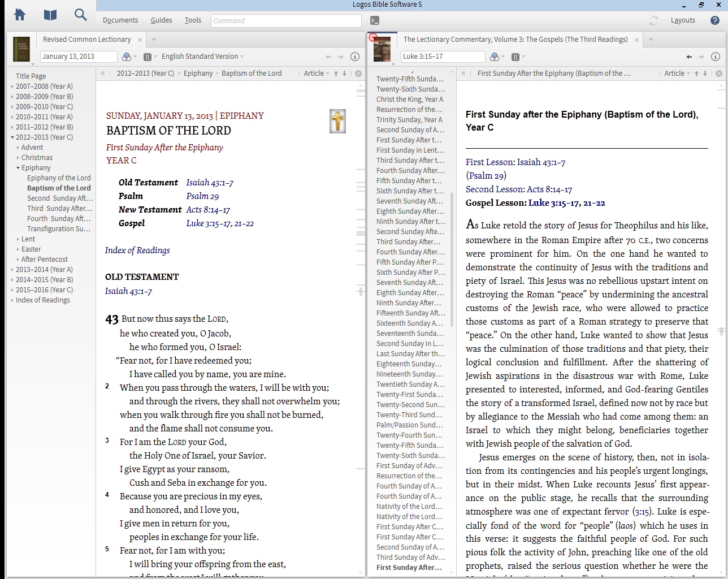Select Title Page in the contents tree

[31, 76]
